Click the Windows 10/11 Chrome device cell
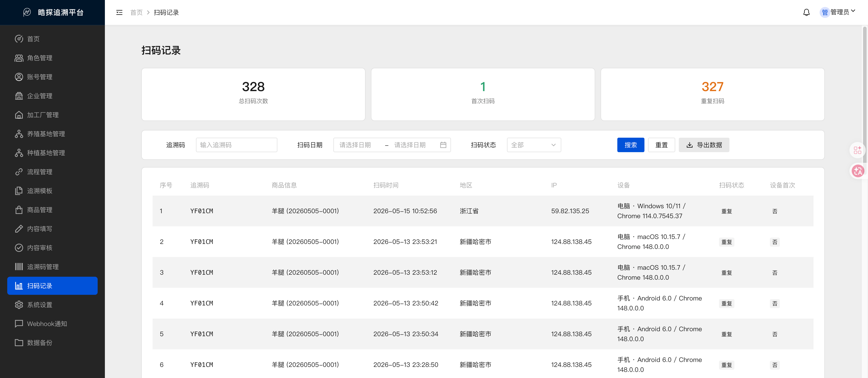Viewport: 868px width, 378px height. 651,211
